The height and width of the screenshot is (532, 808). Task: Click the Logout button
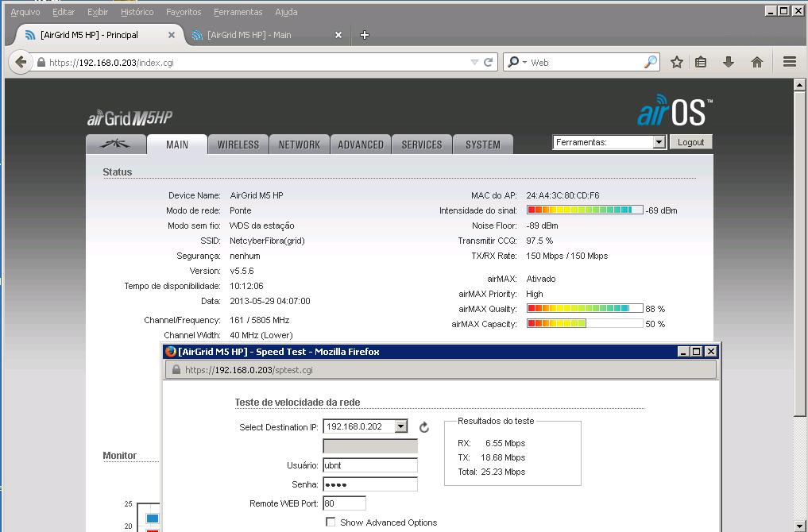690,142
